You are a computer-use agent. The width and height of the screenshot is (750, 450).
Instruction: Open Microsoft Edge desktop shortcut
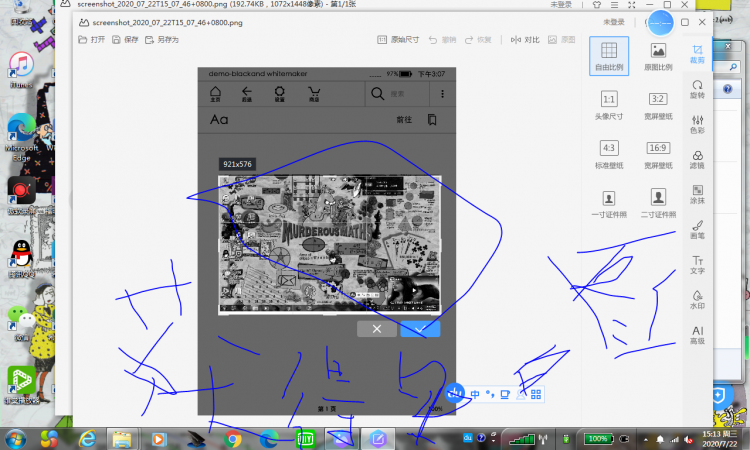(21, 138)
